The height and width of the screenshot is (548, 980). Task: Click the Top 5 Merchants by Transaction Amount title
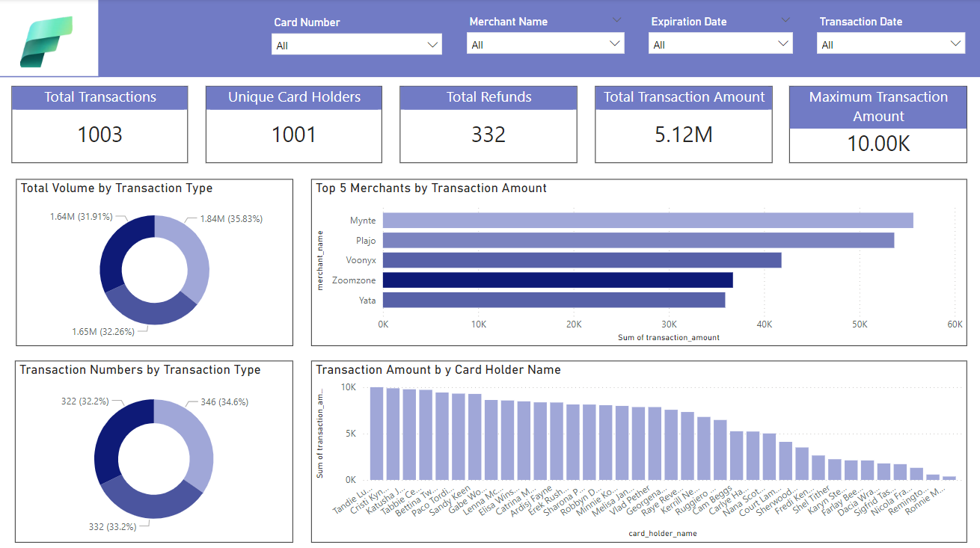(432, 188)
